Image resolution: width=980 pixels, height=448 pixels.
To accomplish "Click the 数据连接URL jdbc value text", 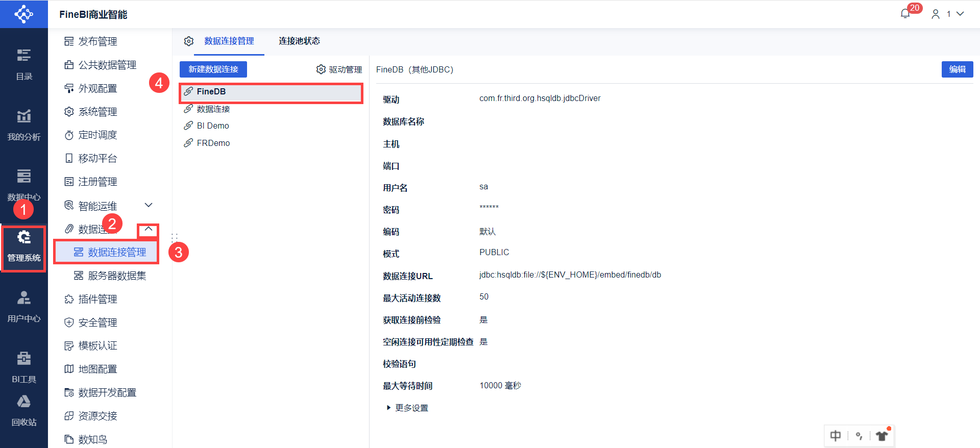I will [x=570, y=275].
